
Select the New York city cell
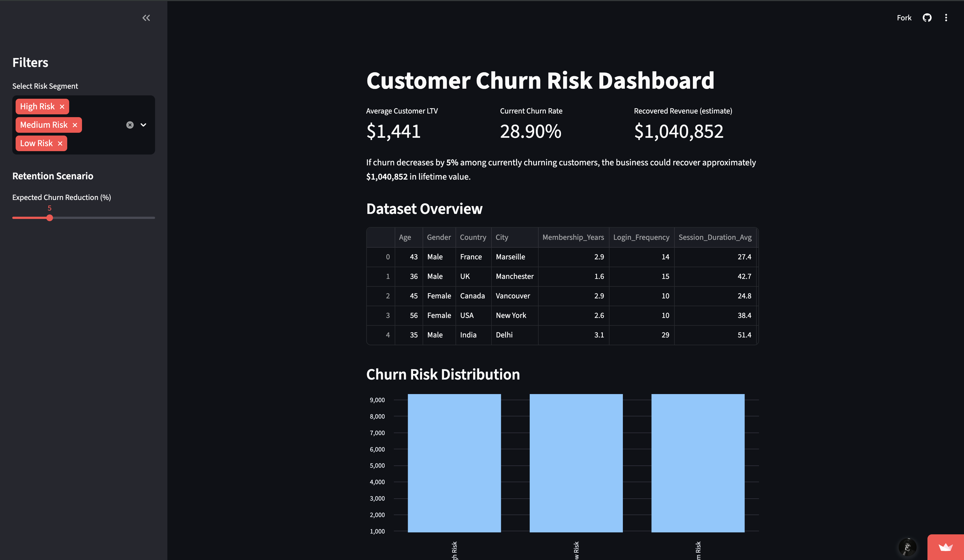coord(515,316)
